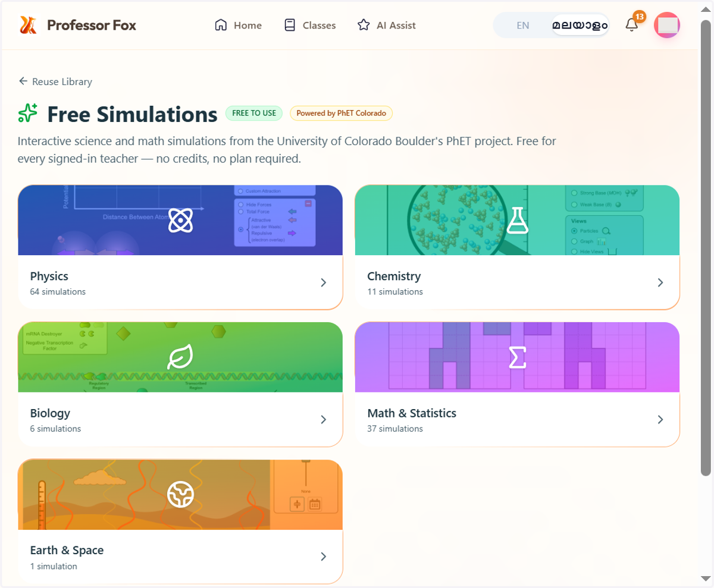
Task: Click the Professor Fox brand name
Action: pos(92,25)
